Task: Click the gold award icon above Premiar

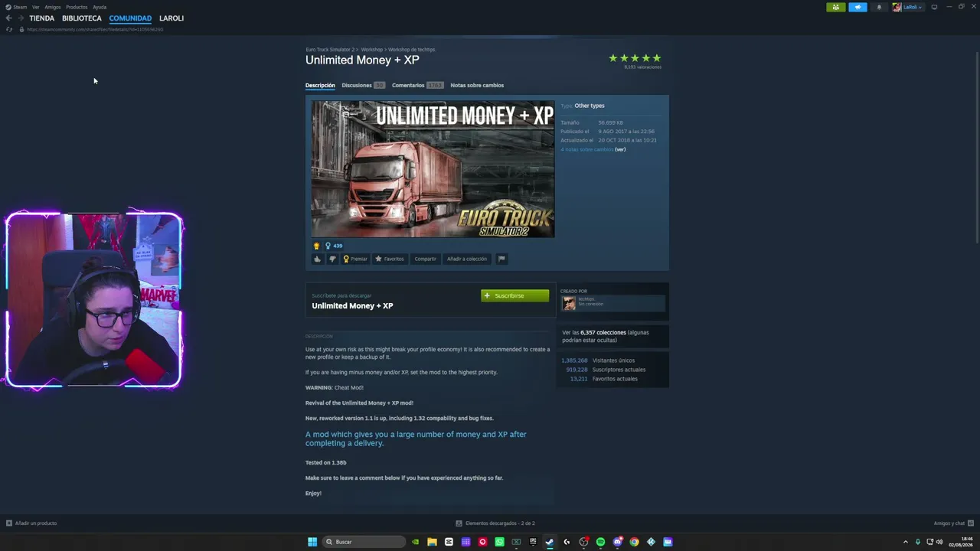Action: coord(316,246)
